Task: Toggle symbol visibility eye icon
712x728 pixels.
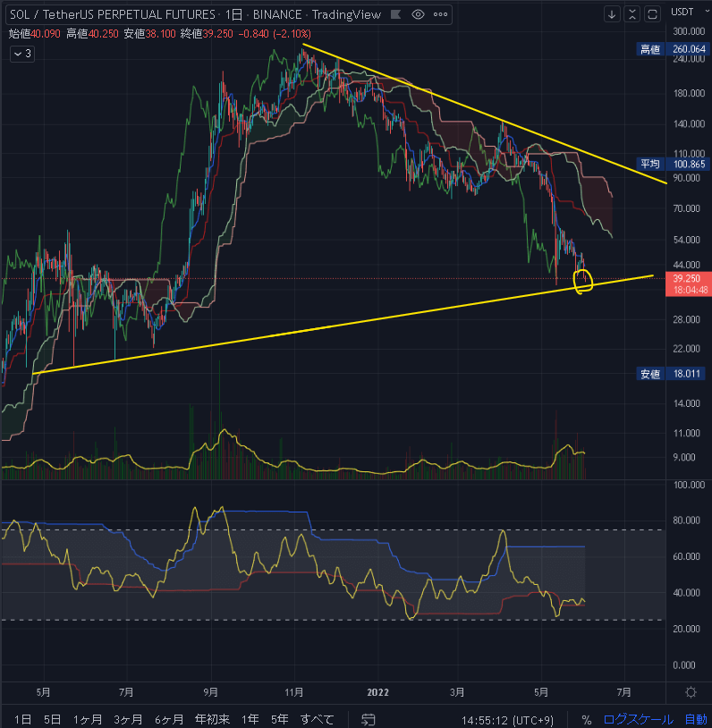Action: [x=418, y=14]
